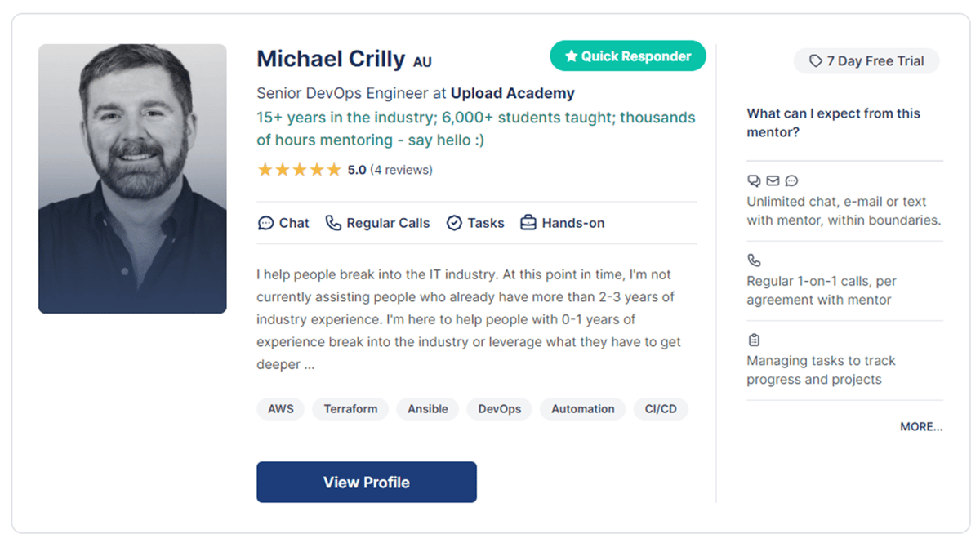This screenshot has width=980, height=543.
Task: Click Michael Crilly's profile photo
Action: (x=132, y=179)
